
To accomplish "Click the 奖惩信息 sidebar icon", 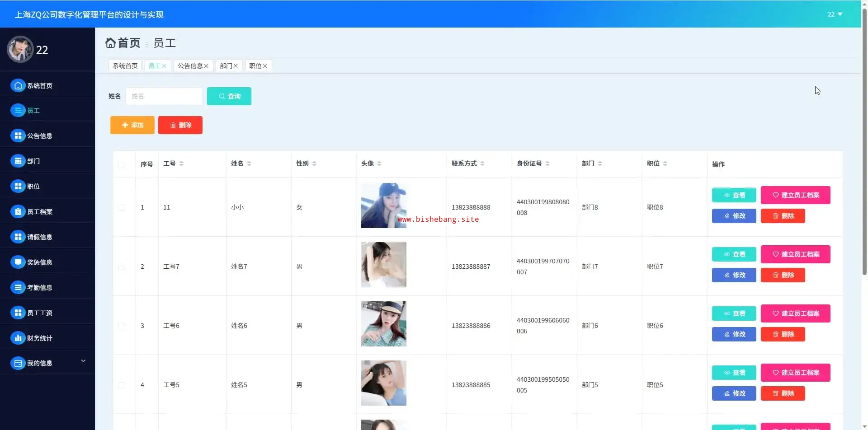I will (x=18, y=262).
